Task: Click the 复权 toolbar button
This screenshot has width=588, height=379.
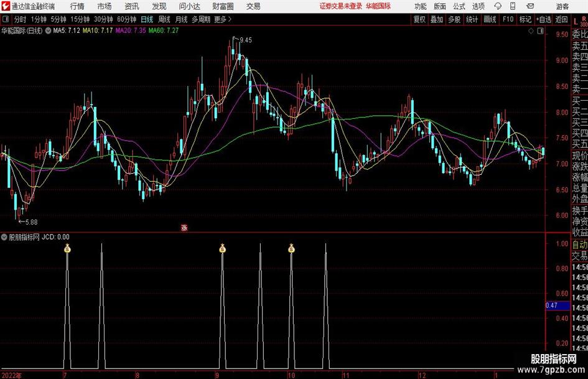Action: click(419, 19)
